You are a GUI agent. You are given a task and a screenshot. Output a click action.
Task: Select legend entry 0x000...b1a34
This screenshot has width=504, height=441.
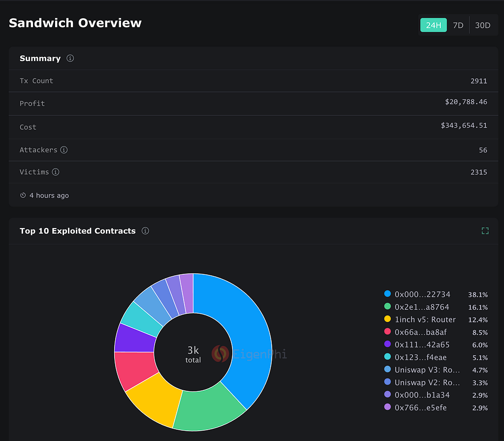click(x=422, y=395)
